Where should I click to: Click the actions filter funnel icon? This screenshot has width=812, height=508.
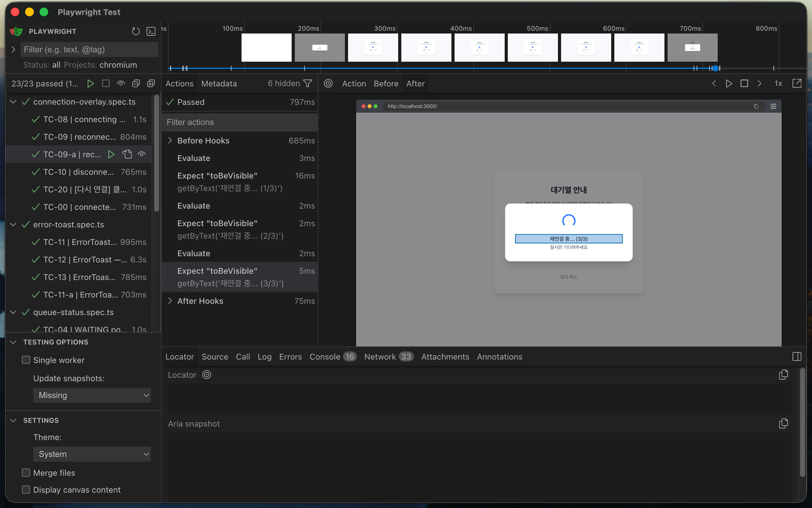[308, 83]
